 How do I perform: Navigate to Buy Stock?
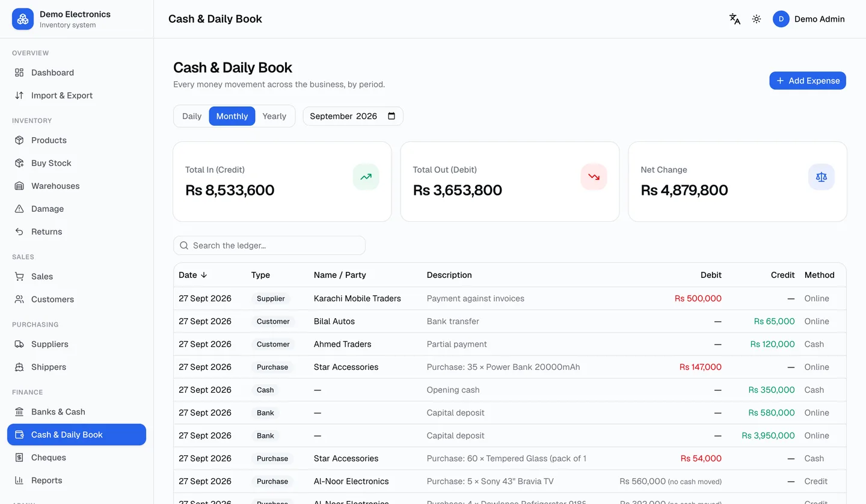(x=76, y=163)
